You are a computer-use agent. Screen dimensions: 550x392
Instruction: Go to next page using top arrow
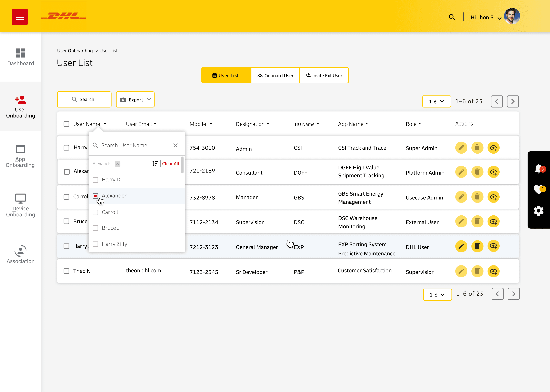pyautogui.click(x=513, y=101)
